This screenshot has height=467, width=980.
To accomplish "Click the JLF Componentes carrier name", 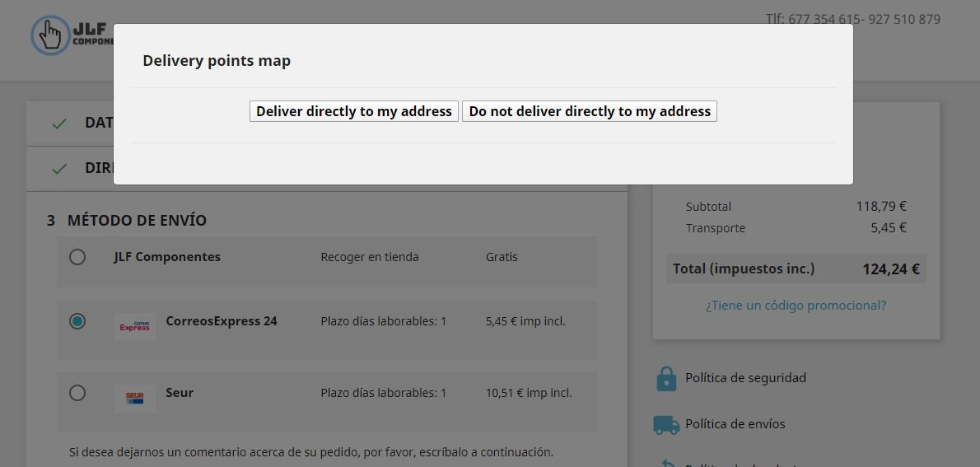I will click(167, 257).
